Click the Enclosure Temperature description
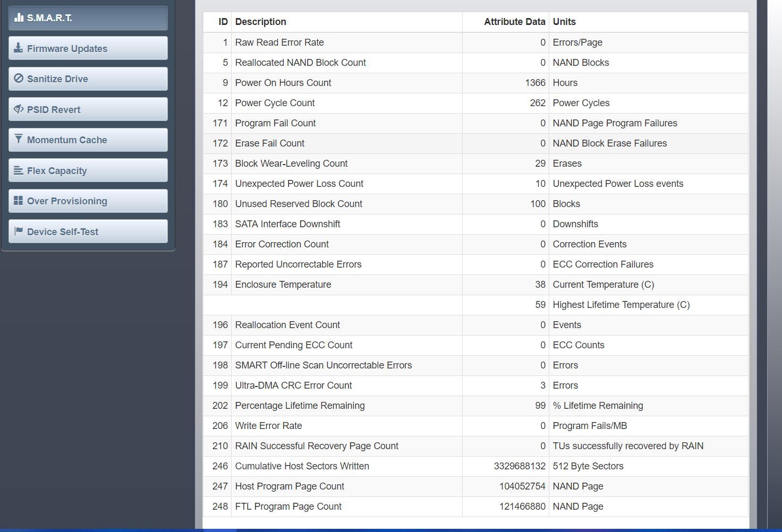Viewport: 782px width, 532px height. tap(283, 285)
